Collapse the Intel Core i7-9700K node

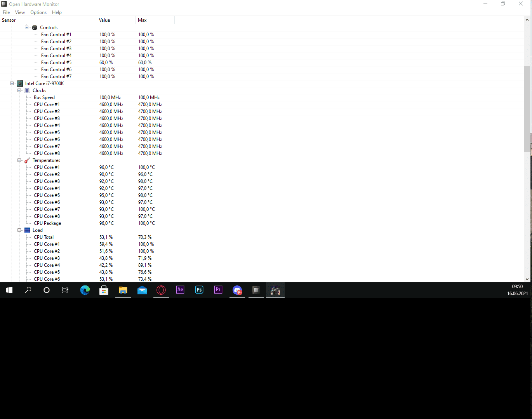click(12, 83)
